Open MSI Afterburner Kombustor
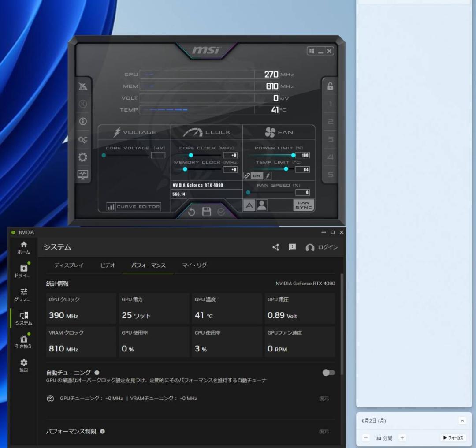Image resolution: width=476 pixels, height=448 pixels. 82,86
